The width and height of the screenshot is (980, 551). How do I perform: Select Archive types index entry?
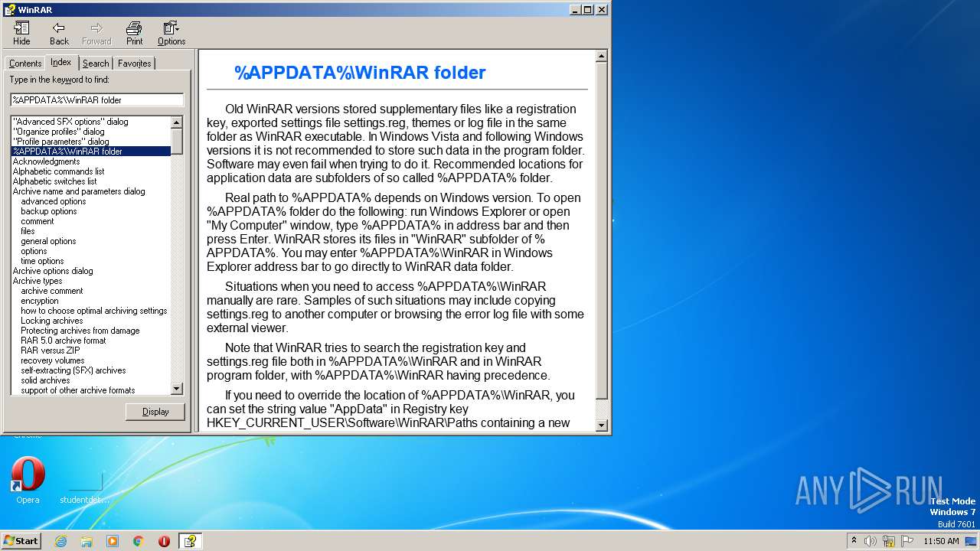(x=38, y=281)
